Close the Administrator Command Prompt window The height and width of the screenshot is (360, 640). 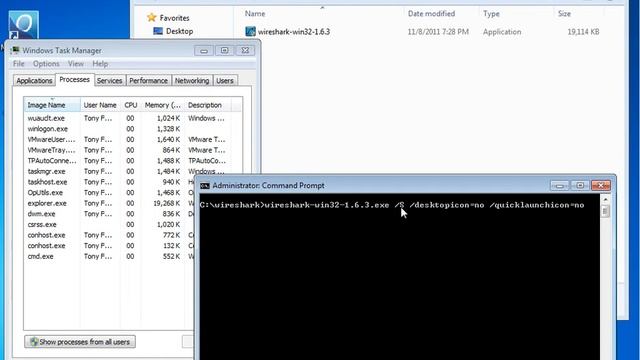[x=601, y=186]
